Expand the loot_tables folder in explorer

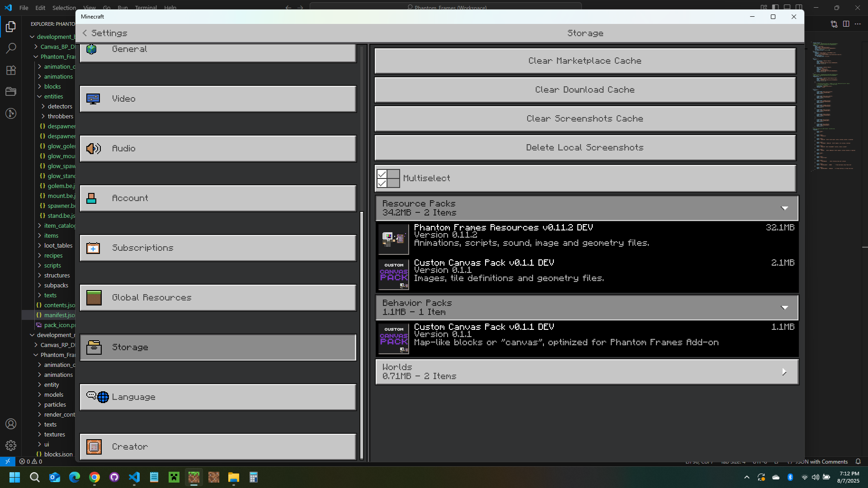coord(58,245)
